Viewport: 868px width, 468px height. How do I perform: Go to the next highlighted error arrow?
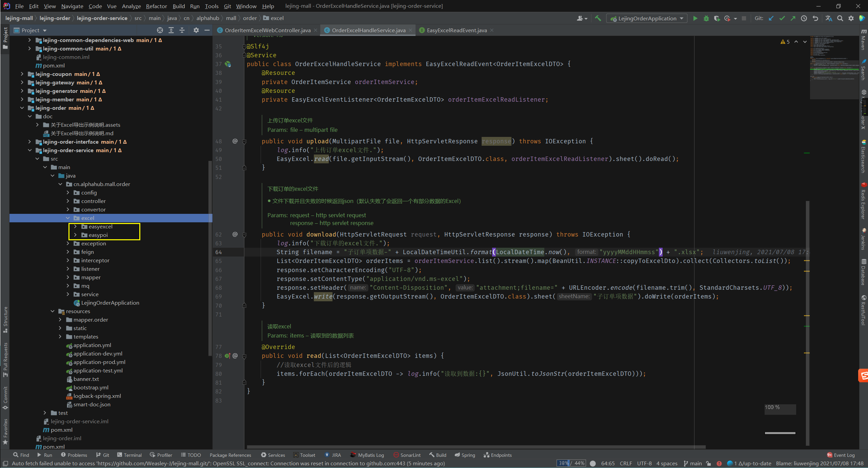pos(805,42)
